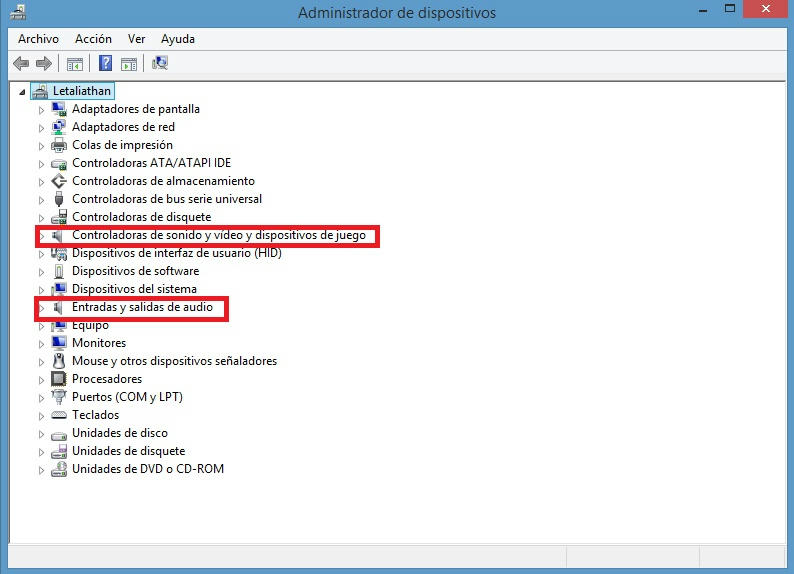Viewport: 794px width, 574px height.
Task: Expand Procesadores arrow
Action: pyautogui.click(x=41, y=380)
